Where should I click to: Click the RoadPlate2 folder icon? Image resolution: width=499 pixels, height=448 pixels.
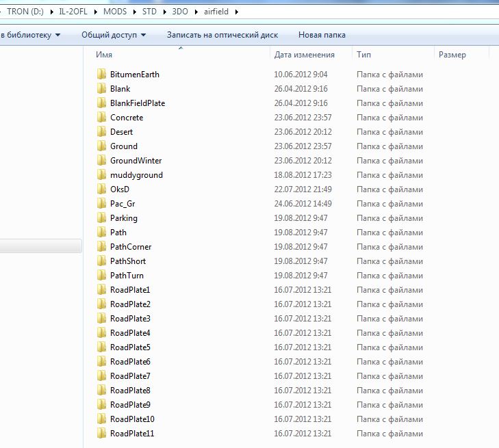point(101,304)
